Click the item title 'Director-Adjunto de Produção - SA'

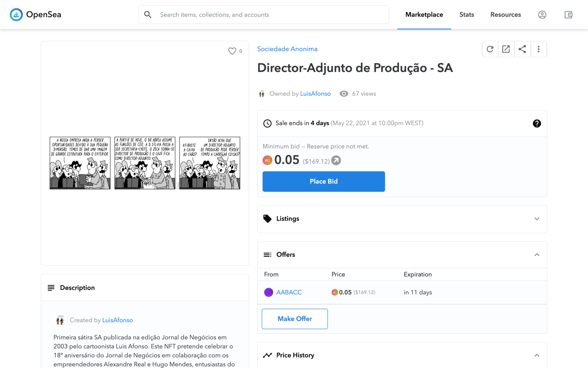pyautogui.click(x=355, y=68)
